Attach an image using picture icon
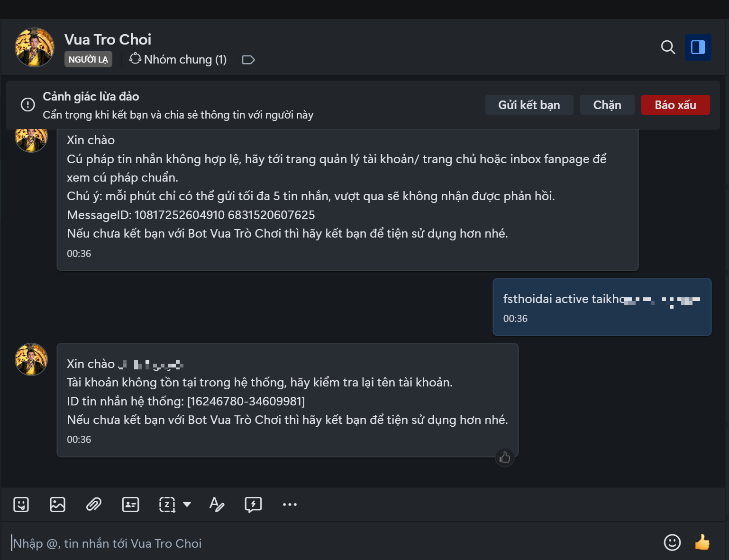This screenshot has width=729, height=560. [57, 505]
